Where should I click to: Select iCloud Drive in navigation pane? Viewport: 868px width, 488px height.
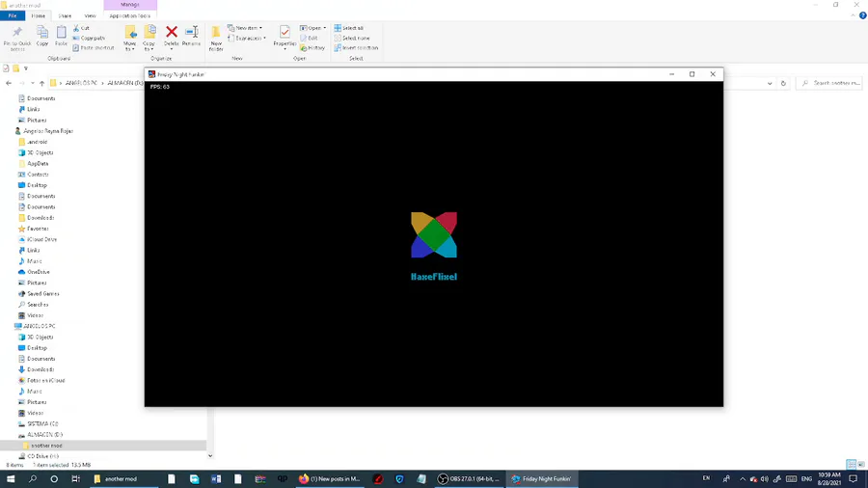[42, 239]
